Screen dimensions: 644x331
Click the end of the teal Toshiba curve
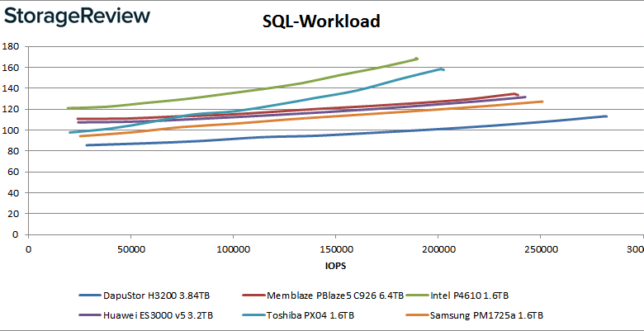(x=443, y=69)
